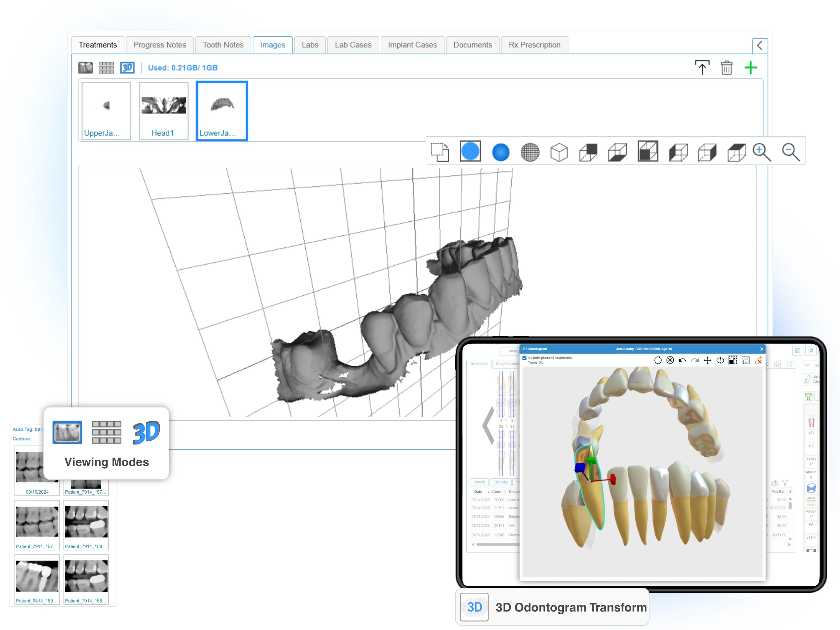Image resolution: width=840 pixels, height=630 pixels.
Task: Toggle grid thumbnail view mode
Action: pos(106,68)
